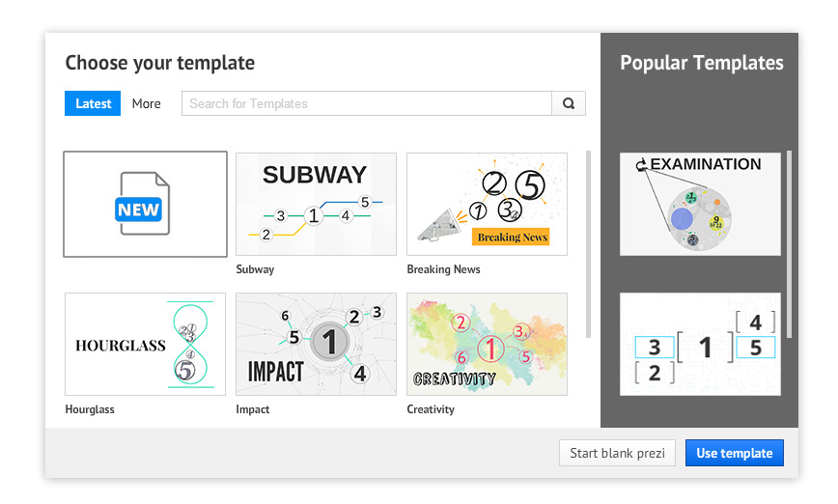838x504 pixels.
Task: Open the Creativity template thumbnail
Action: point(487,344)
